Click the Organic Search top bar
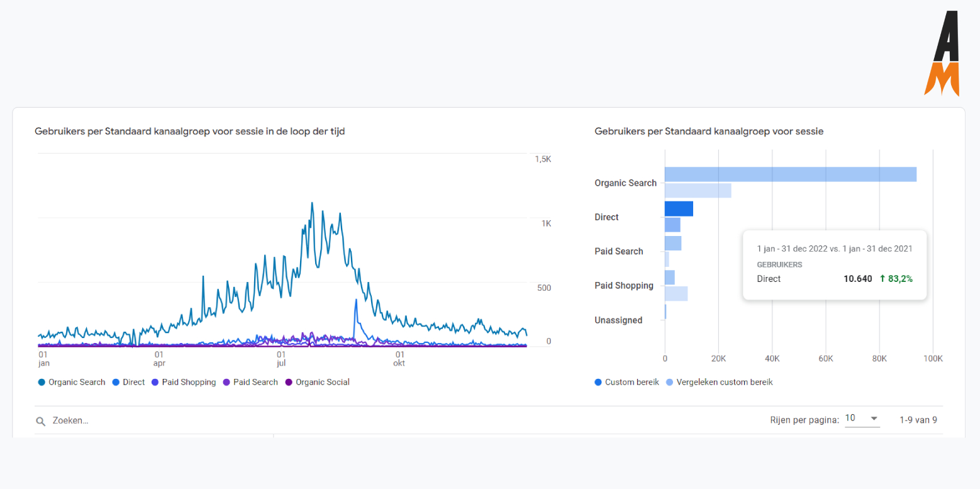The height and width of the screenshot is (489, 980). (791, 174)
